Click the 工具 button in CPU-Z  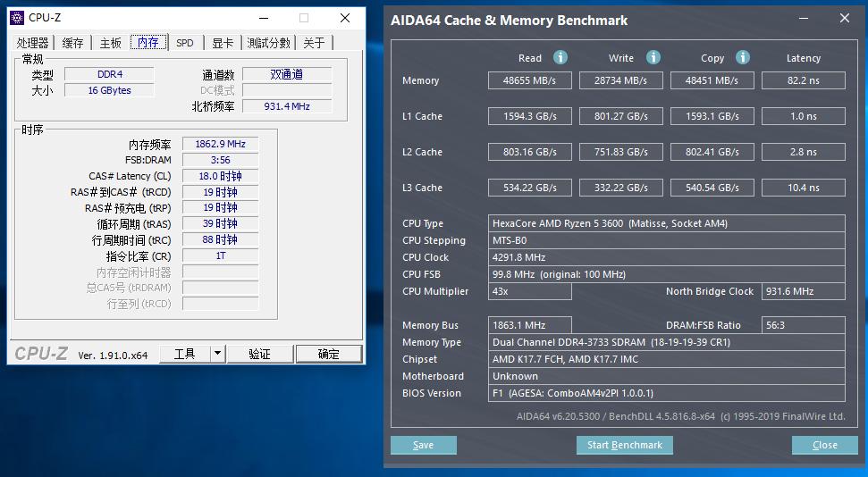(x=185, y=354)
